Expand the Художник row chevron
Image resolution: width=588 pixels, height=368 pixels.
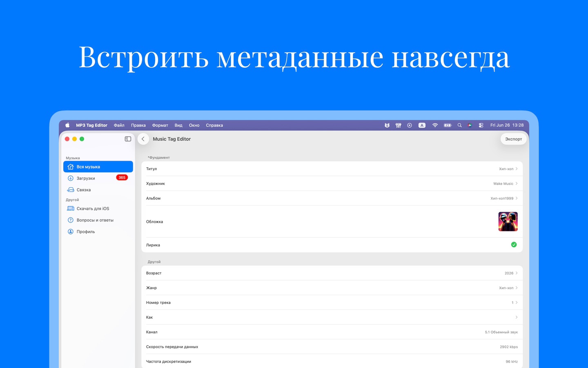(x=517, y=183)
